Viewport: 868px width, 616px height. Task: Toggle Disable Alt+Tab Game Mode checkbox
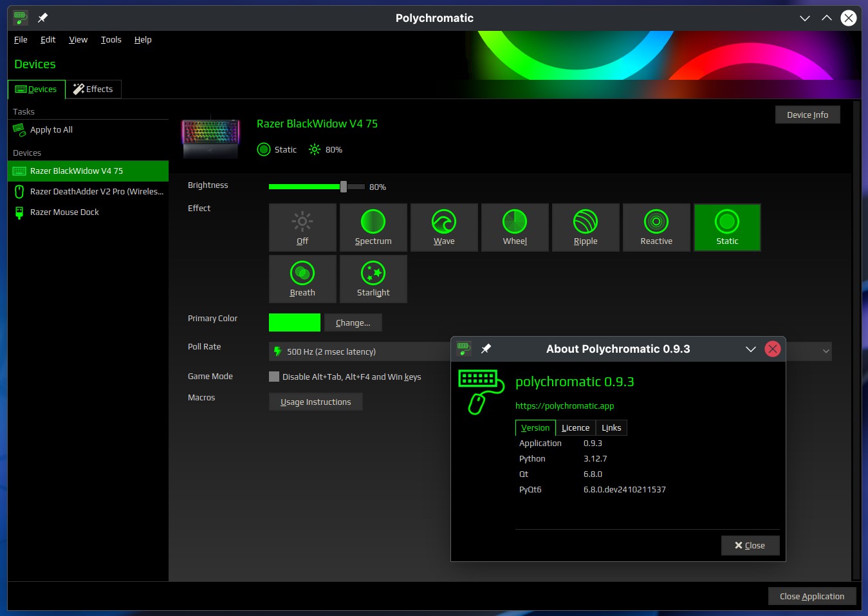274,377
